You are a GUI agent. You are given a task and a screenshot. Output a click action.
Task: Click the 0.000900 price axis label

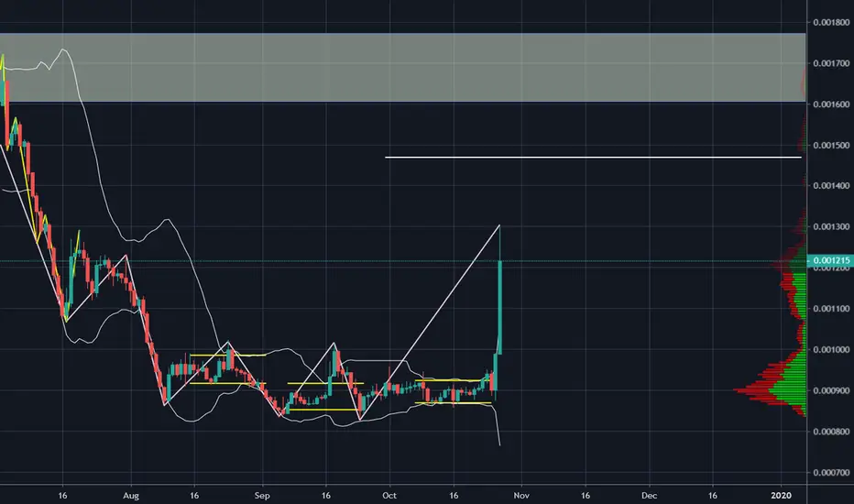point(831,390)
